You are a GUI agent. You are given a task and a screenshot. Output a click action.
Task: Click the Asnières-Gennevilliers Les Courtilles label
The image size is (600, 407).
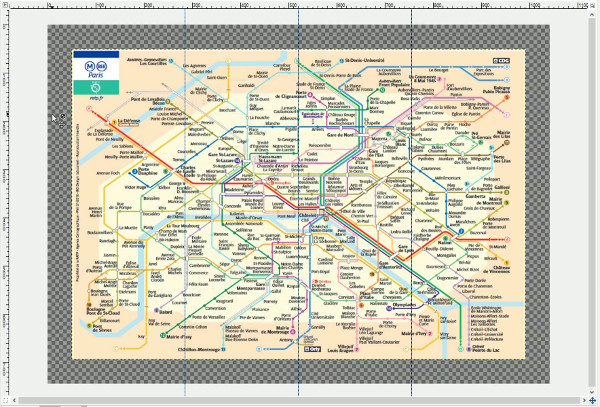click(x=147, y=61)
